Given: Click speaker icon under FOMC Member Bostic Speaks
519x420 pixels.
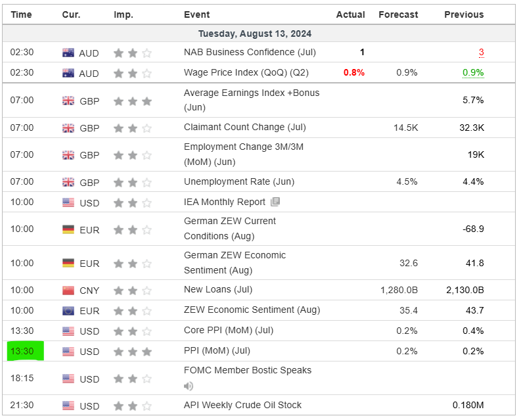Looking at the screenshot, I should pyautogui.click(x=189, y=386).
